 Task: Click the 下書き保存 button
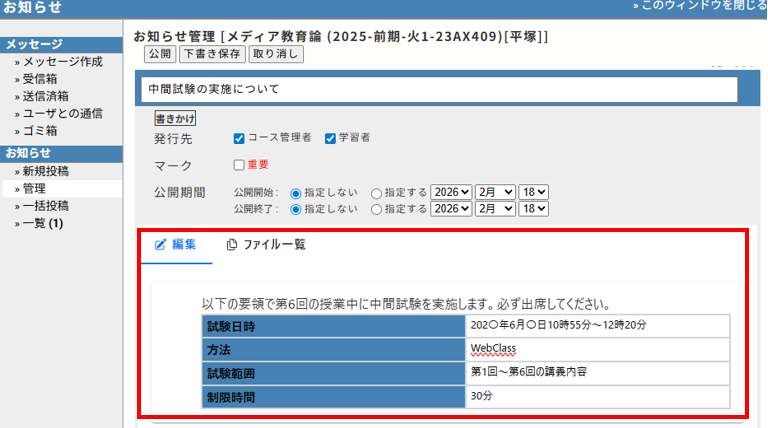click(211, 54)
